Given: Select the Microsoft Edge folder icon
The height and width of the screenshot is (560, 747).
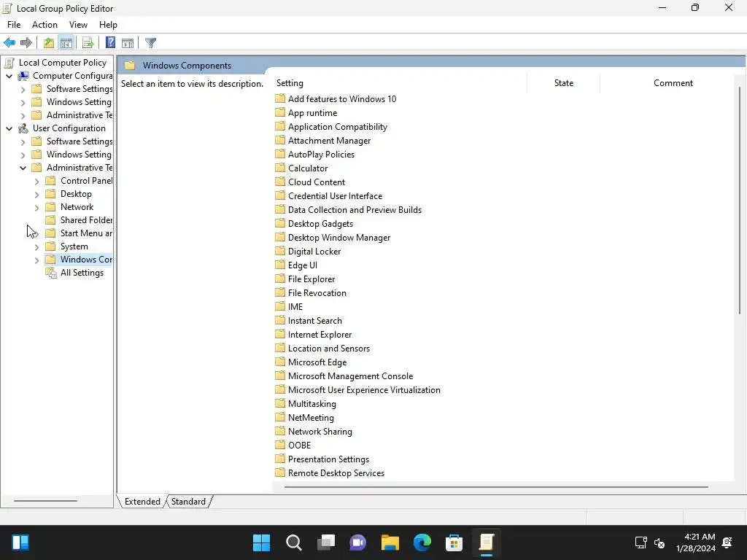Looking at the screenshot, I should 280,362.
